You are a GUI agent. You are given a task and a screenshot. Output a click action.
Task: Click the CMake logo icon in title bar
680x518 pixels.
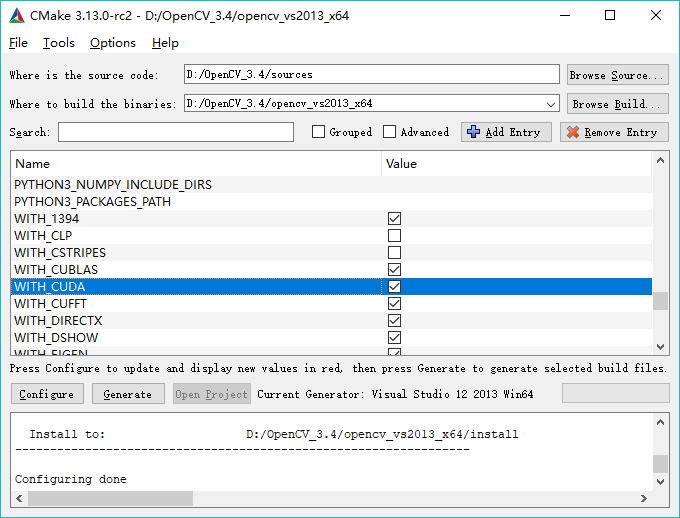coord(17,16)
